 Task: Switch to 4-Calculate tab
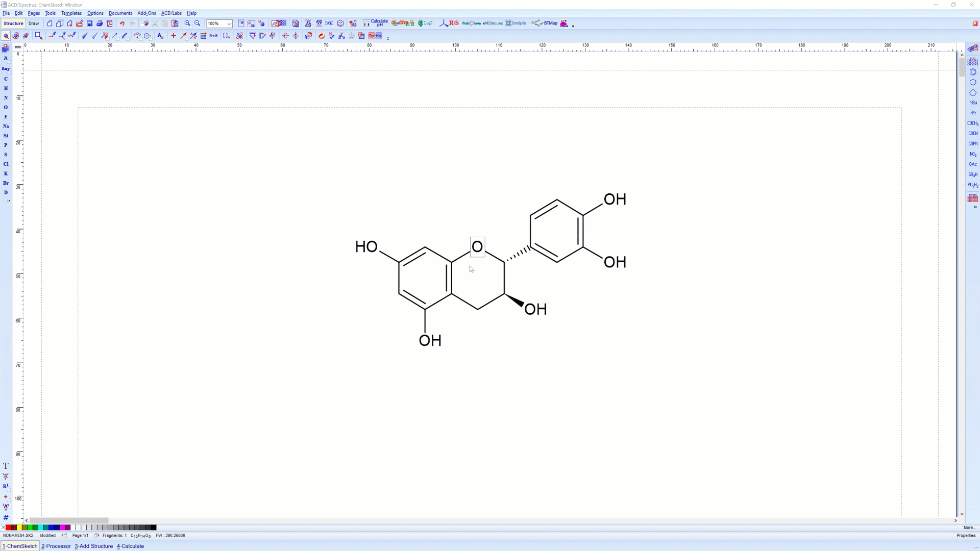[x=130, y=546]
